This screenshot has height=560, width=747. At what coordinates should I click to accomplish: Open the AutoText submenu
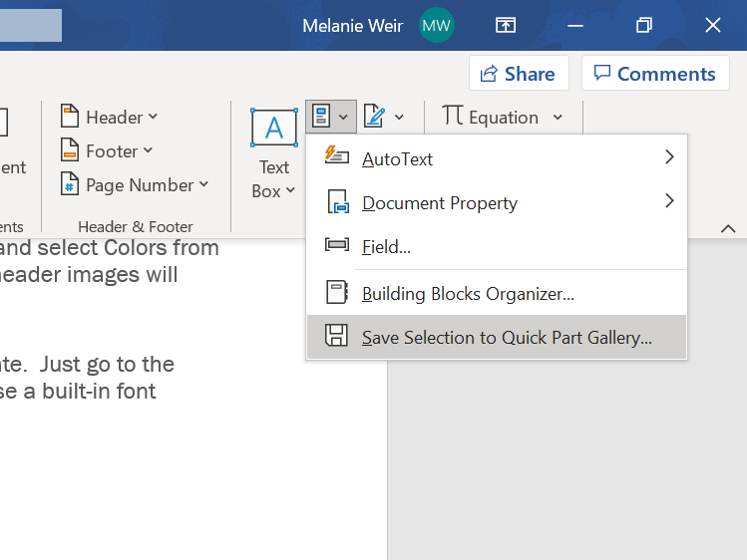tap(497, 158)
